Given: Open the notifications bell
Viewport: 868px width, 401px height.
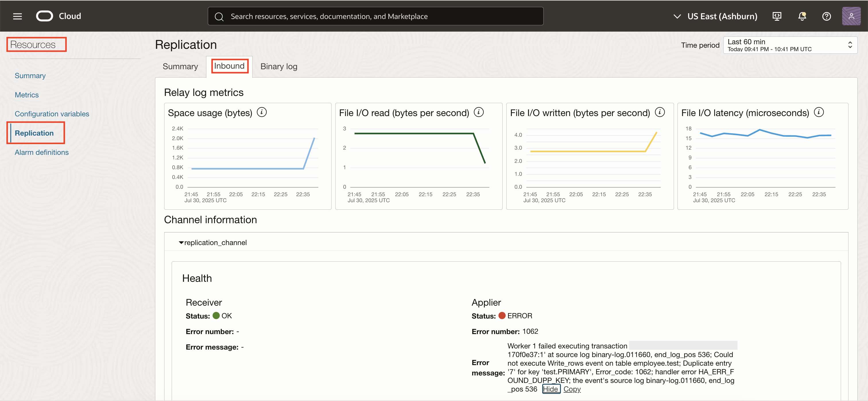Looking at the screenshot, I should [x=802, y=16].
